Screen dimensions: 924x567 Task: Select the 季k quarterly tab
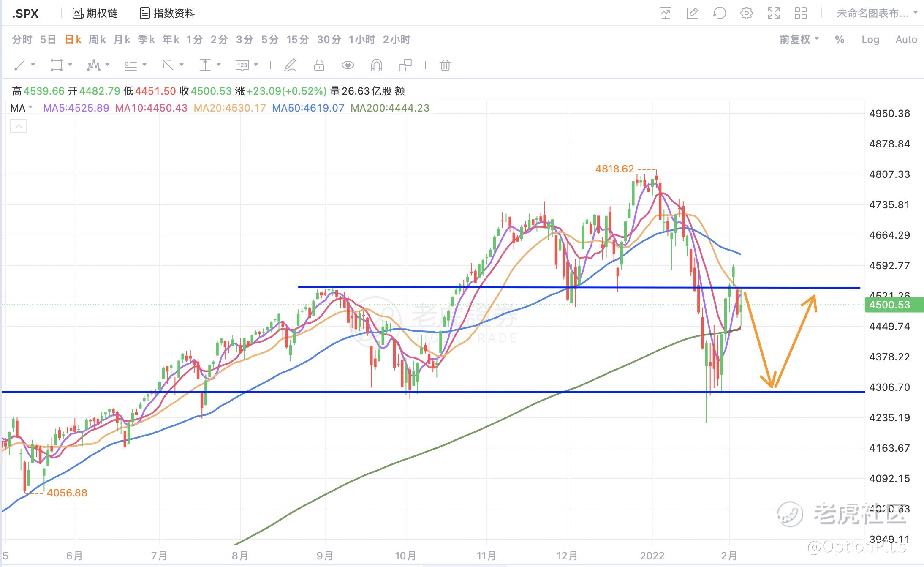146,40
